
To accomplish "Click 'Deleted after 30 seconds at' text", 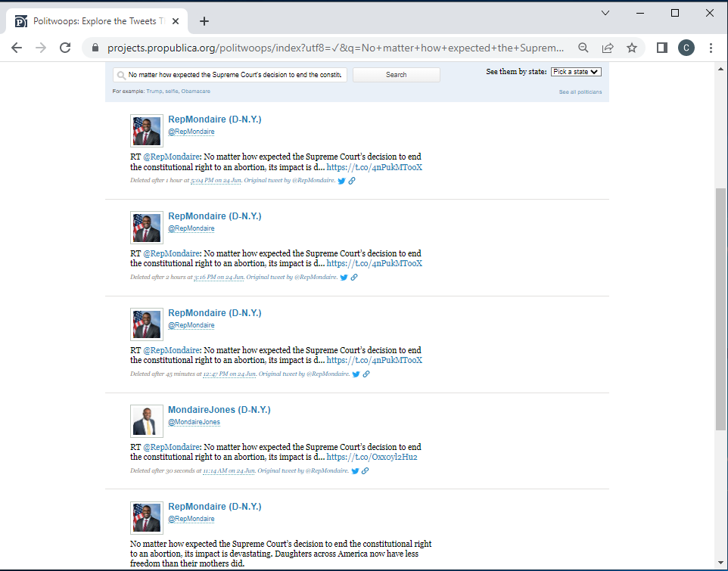I will (x=166, y=471).
